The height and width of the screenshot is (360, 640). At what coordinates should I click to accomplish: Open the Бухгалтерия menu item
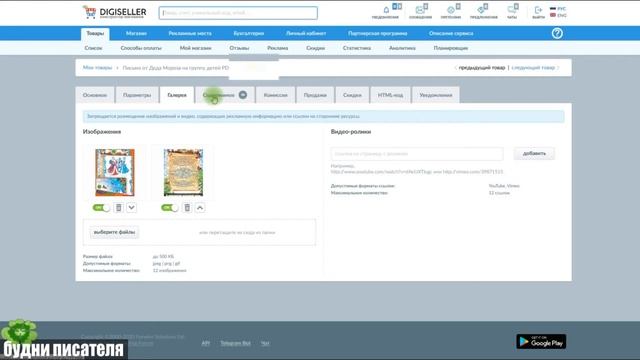(x=249, y=33)
